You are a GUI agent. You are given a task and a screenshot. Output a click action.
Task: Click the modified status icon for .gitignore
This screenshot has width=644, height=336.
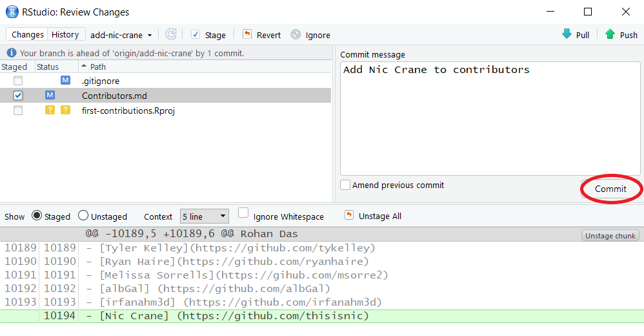pyautogui.click(x=65, y=80)
